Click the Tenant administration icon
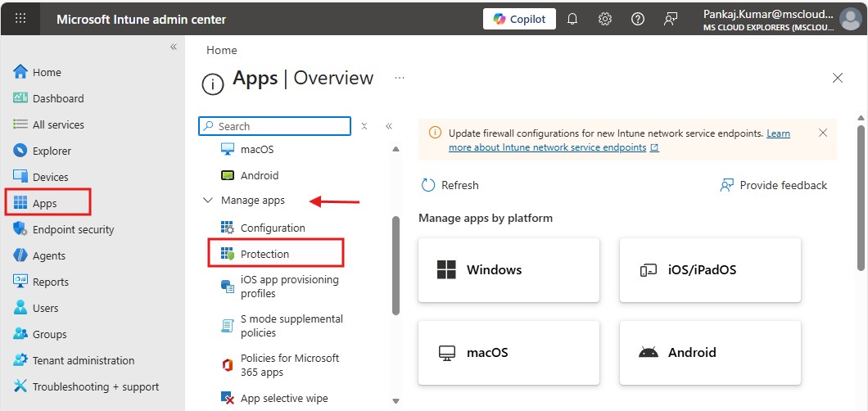 [x=20, y=360]
